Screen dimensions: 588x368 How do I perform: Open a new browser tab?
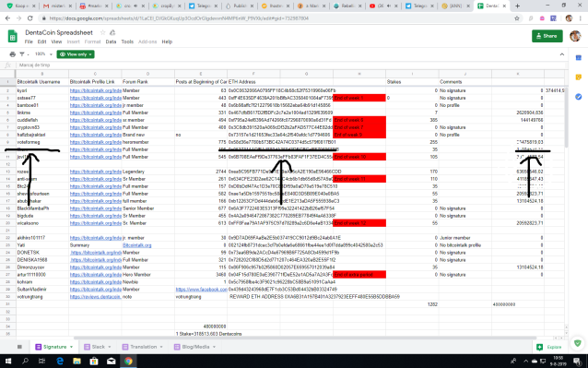pyautogui.click(x=518, y=6)
